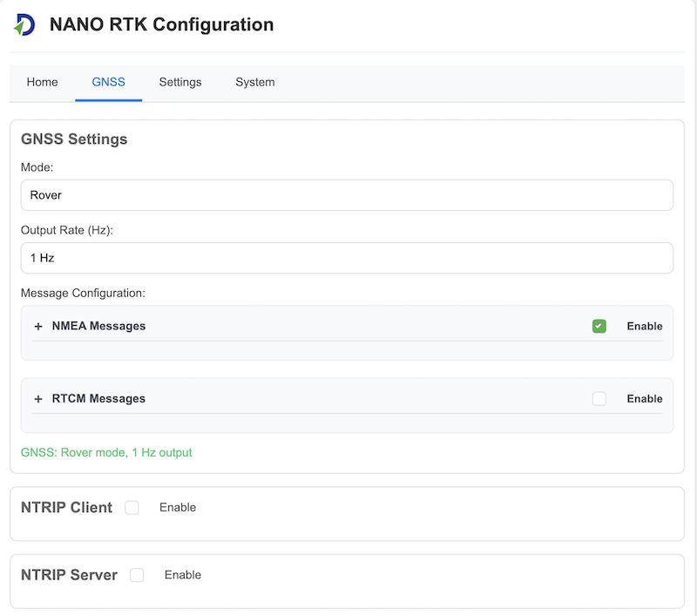Click the NANO RTK Configuration page title

pos(161,24)
